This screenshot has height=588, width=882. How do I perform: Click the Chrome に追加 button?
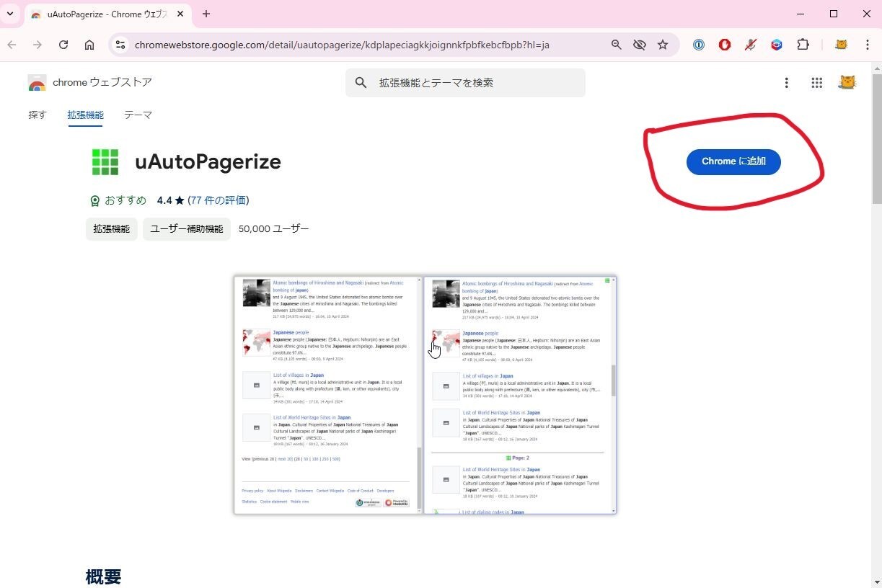point(733,161)
